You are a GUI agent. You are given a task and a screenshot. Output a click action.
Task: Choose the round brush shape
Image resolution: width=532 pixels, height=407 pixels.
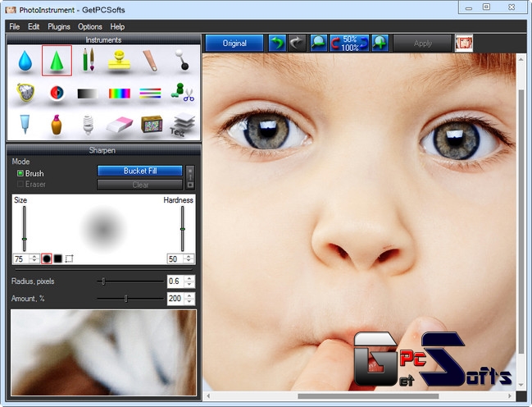(x=47, y=258)
